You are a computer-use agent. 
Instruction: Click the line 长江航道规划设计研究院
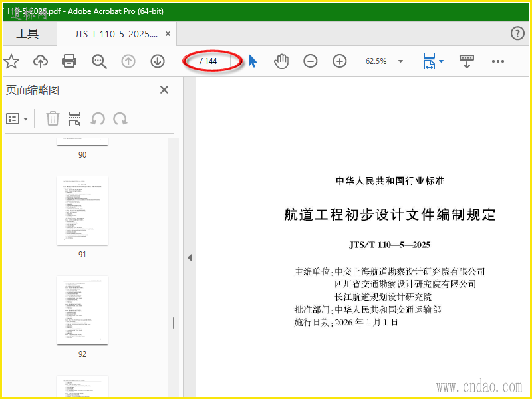pyautogui.click(x=383, y=297)
